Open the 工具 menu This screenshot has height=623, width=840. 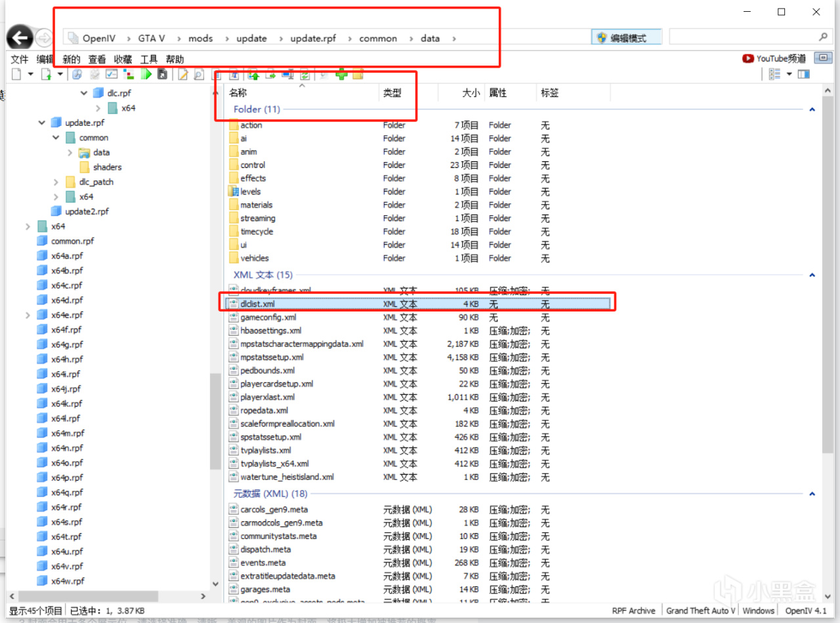pyautogui.click(x=149, y=59)
